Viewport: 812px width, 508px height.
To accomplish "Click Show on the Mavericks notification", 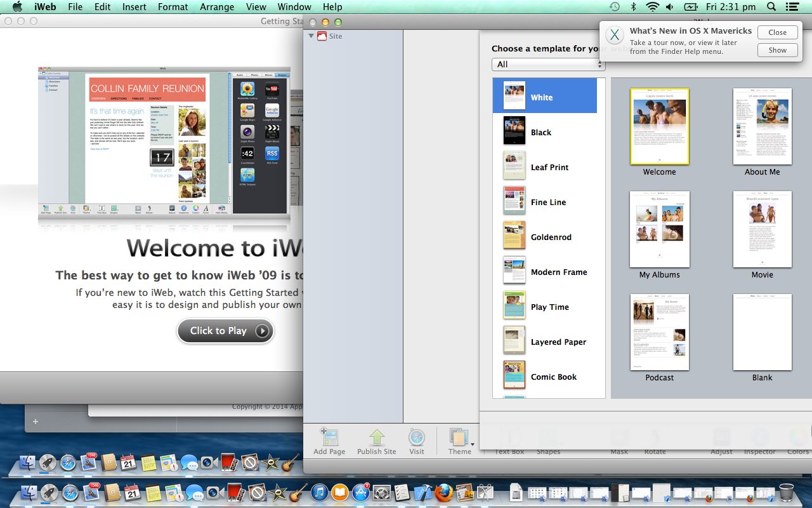I will pos(777,50).
